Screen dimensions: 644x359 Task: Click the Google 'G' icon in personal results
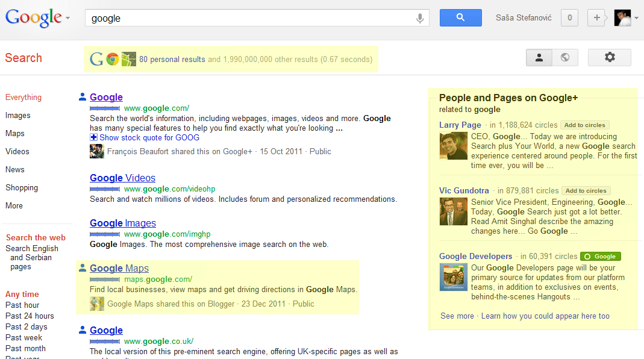[x=96, y=59]
